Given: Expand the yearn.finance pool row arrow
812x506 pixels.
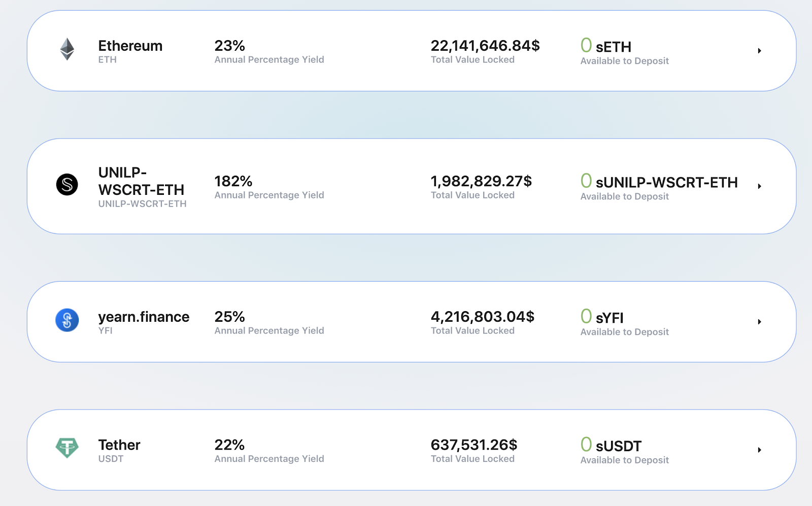Looking at the screenshot, I should [759, 322].
